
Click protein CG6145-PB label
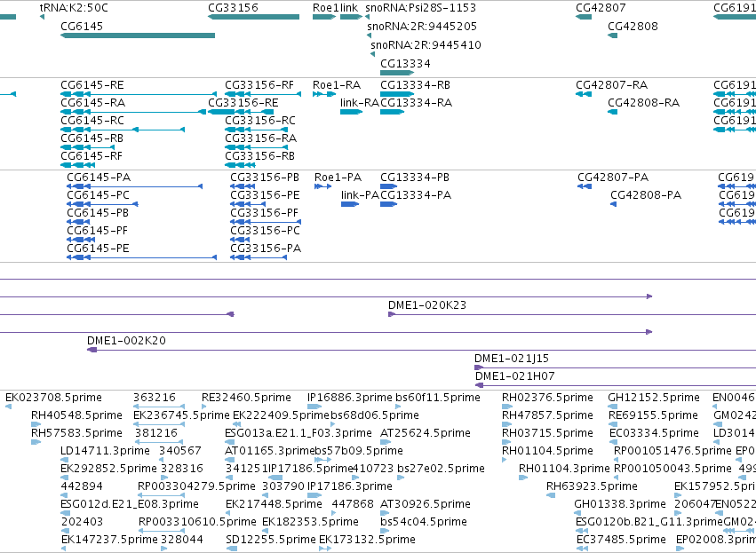coord(98,213)
